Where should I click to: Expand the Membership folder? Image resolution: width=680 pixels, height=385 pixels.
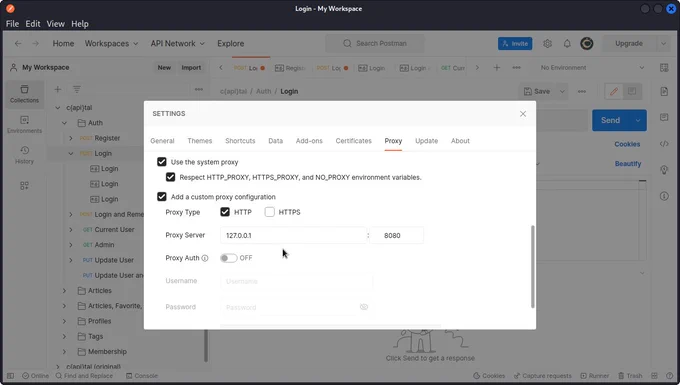click(x=64, y=352)
